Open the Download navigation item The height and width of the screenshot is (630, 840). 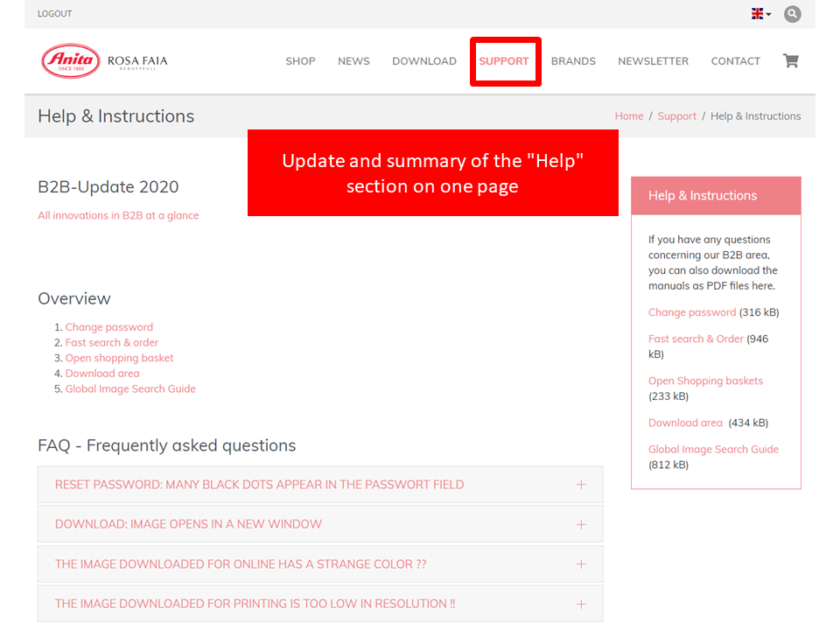pyautogui.click(x=424, y=61)
